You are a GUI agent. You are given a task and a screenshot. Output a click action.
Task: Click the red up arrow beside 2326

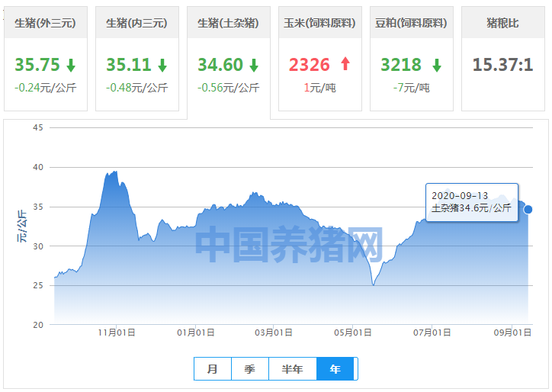coord(345,65)
